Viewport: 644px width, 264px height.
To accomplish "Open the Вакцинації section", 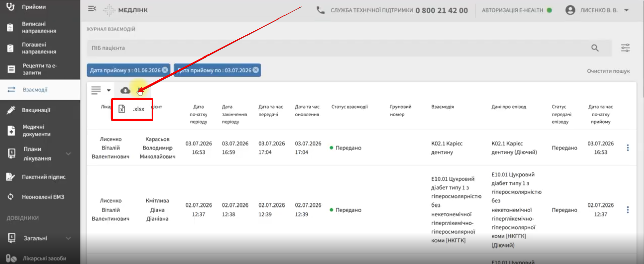I will (36, 110).
